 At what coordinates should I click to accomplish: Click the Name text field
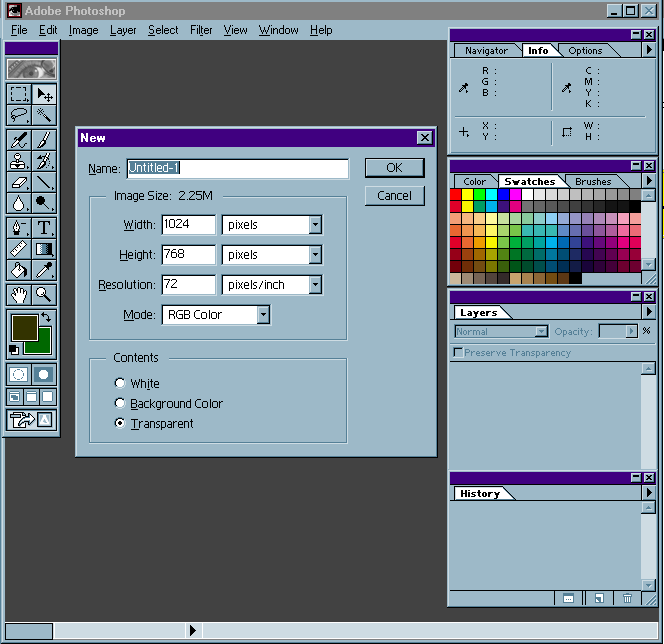238,168
